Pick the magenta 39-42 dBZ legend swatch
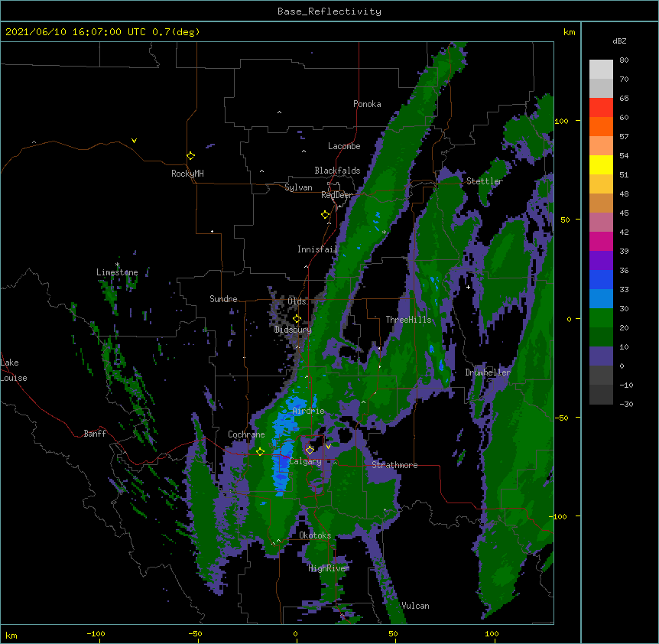Image resolution: width=659 pixels, height=644 pixels. [601, 241]
